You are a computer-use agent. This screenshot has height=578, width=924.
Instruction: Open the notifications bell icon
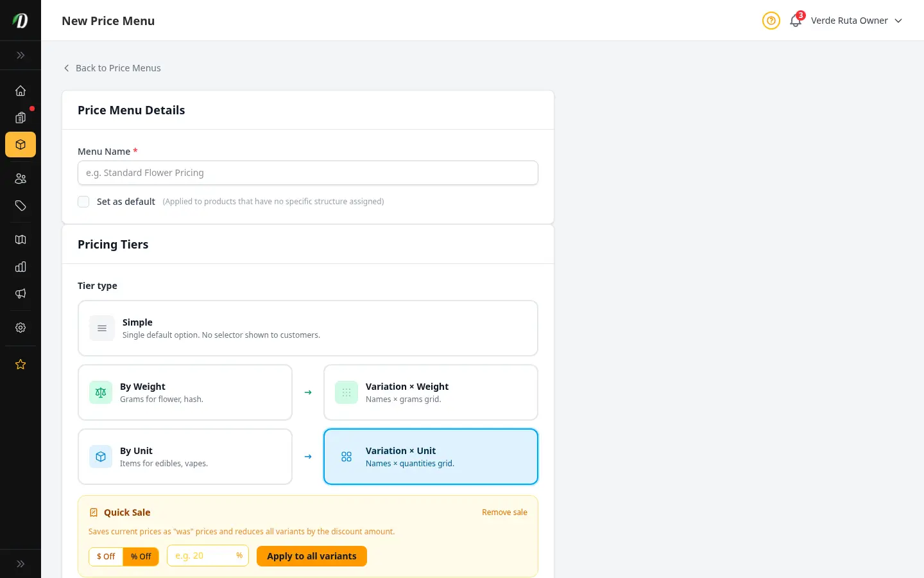(796, 21)
